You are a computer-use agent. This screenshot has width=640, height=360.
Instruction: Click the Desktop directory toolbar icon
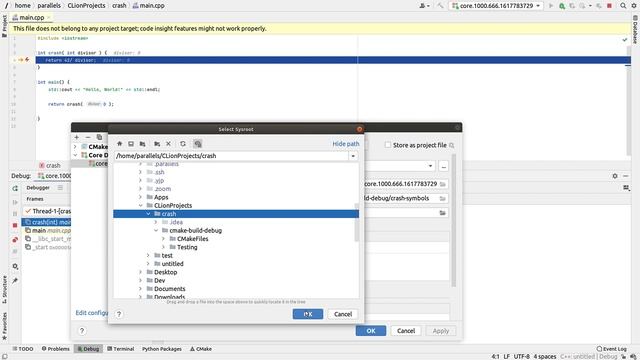131,144
